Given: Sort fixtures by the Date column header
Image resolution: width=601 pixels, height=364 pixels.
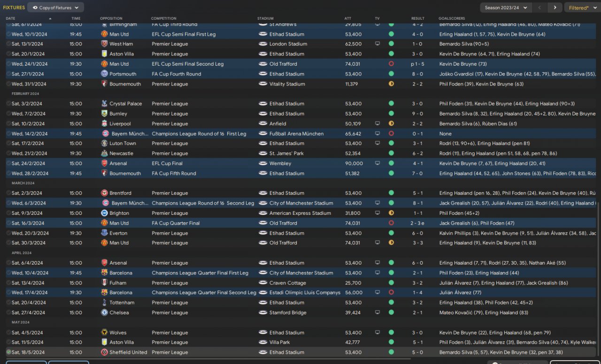Looking at the screenshot, I should (x=10, y=19).
